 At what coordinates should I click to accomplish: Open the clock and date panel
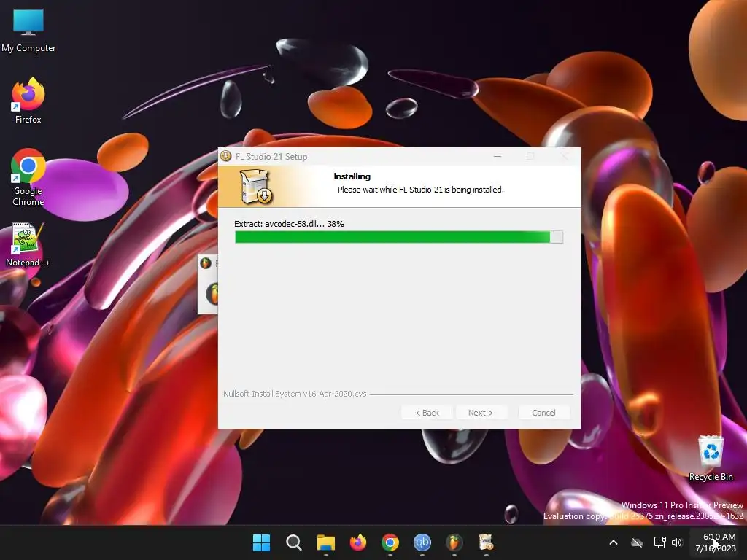click(x=716, y=542)
